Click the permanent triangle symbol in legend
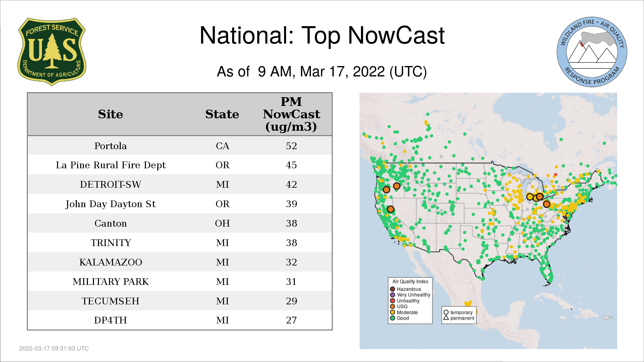The width and height of the screenshot is (644, 362). (x=446, y=318)
